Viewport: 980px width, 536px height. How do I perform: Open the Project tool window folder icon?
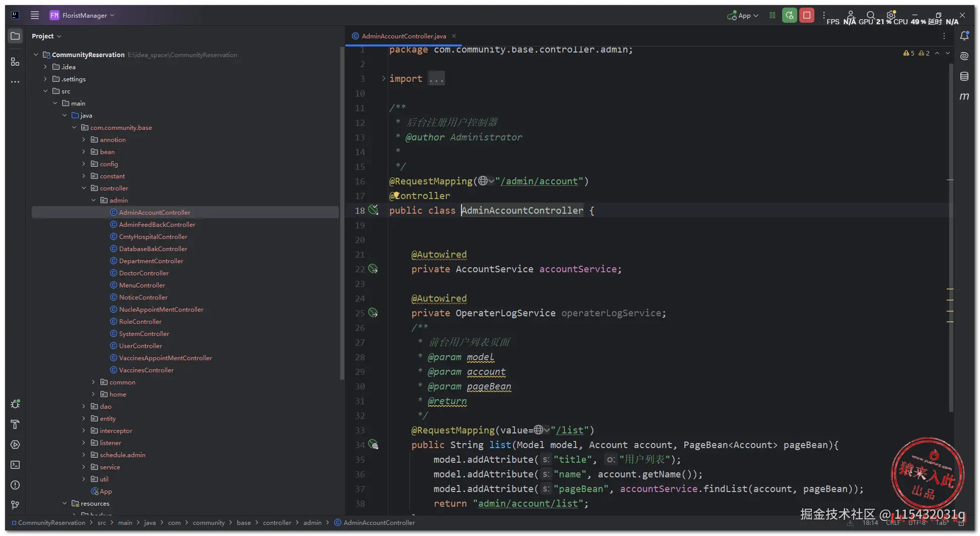click(15, 36)
